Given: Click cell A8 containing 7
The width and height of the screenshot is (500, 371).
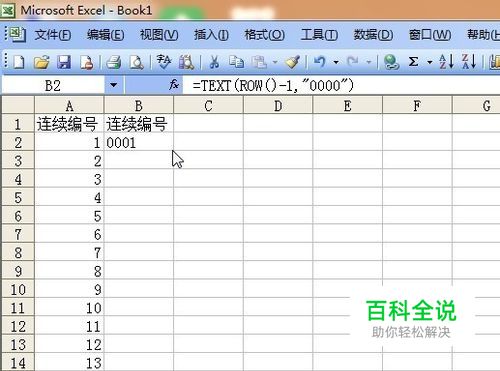Looking at the screenshot, I should click(x=69, y=253).
